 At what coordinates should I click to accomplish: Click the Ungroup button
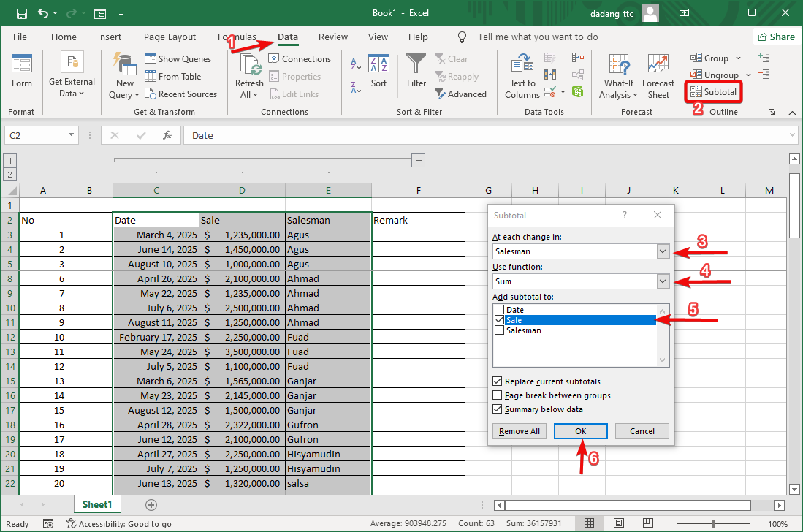714,75
